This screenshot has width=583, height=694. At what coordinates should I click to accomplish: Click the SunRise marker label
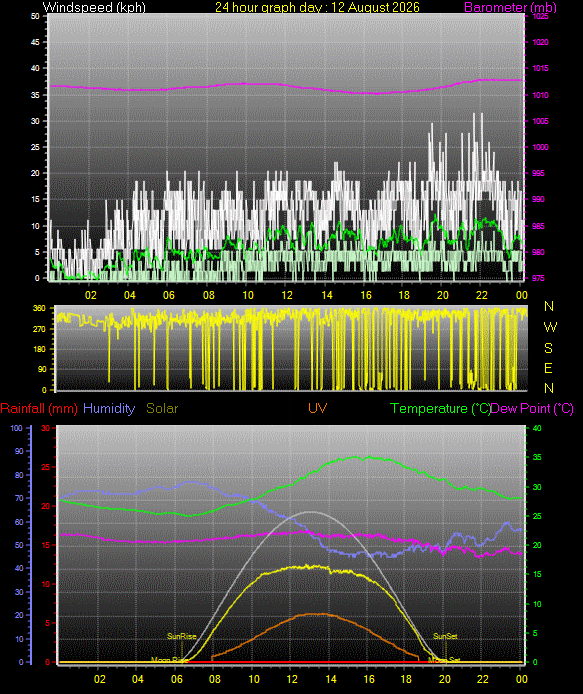pos(181,636)
